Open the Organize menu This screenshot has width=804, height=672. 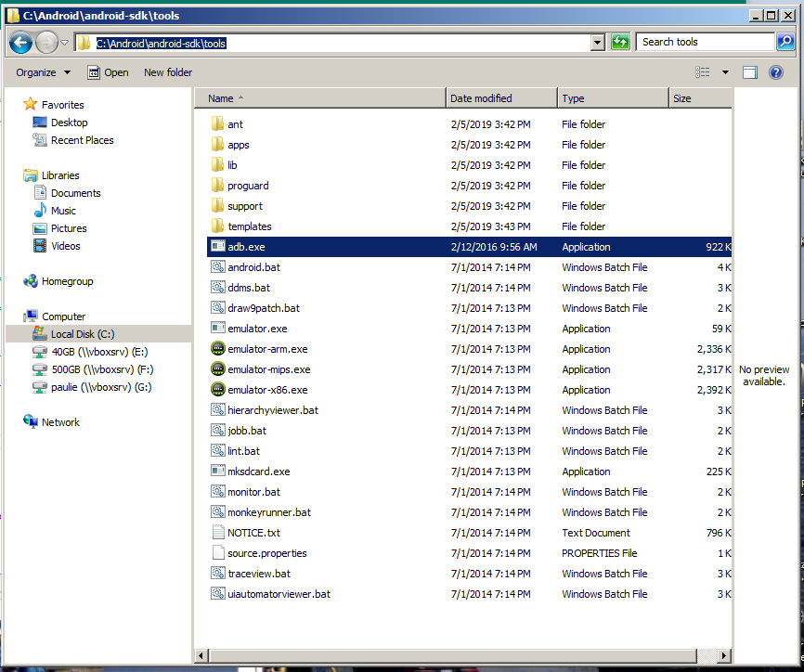43,72
